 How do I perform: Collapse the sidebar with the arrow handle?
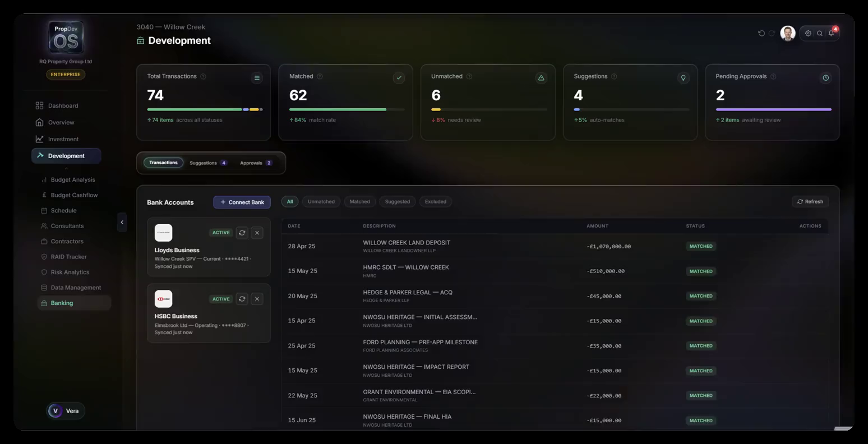click(x=122, y=223)
